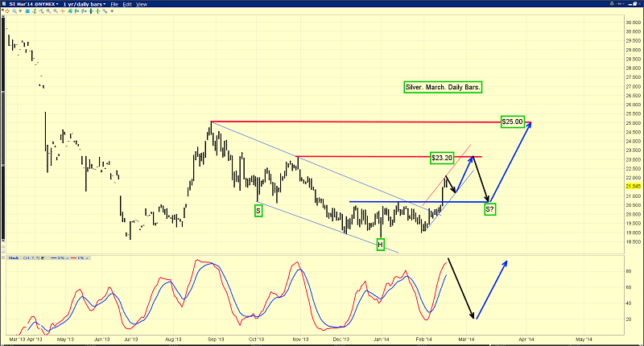The width and height of the screenshot is (644, 346).
Task: Open the SI Mar'14 @NYMEX symbol dropdown
Action: tap(34, 4)
